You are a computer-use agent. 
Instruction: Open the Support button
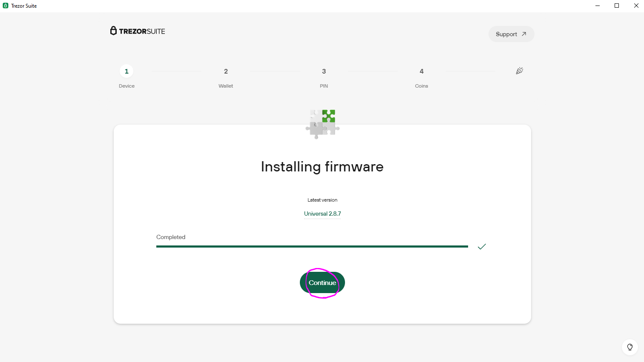511,34
